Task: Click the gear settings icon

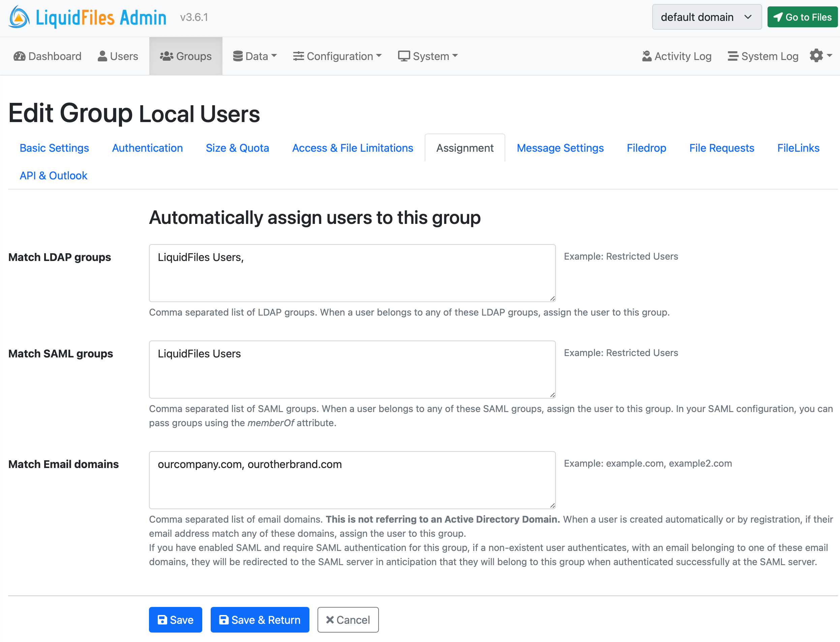Action: (x=817, y=55)
